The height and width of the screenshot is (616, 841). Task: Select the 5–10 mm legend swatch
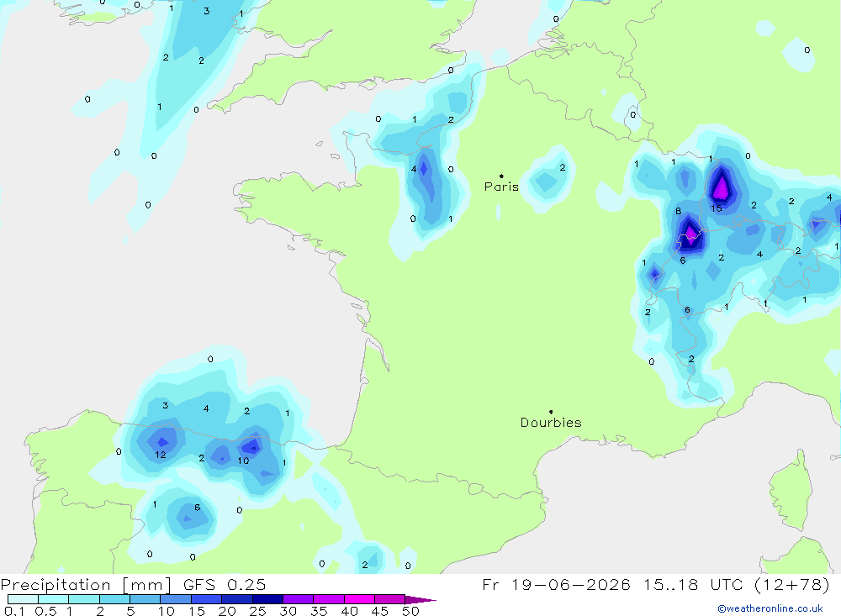pyautogui.click(x=145, y=599)
